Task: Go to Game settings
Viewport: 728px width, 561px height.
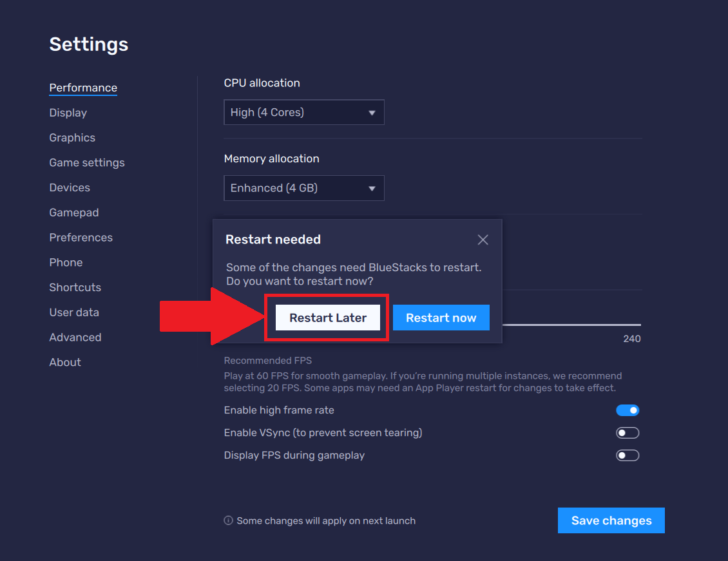Action: click(x=87, y=163)
